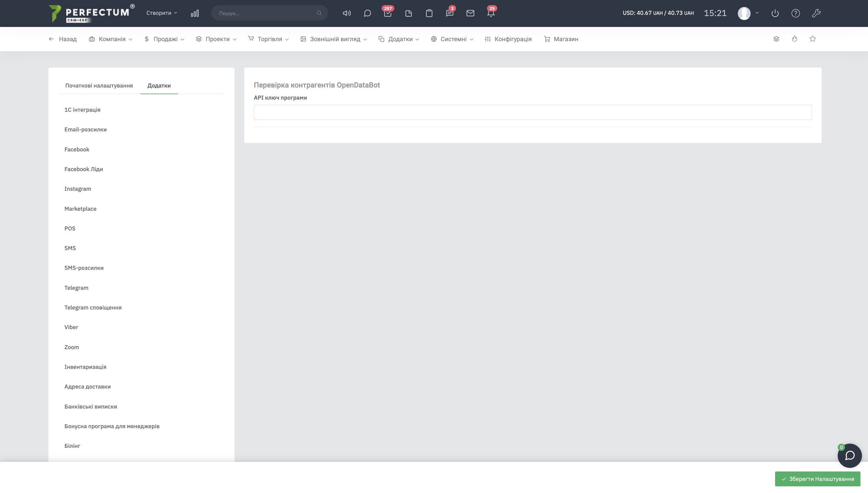
Task: Open the mail envelope icon
Action: [470, 13]
